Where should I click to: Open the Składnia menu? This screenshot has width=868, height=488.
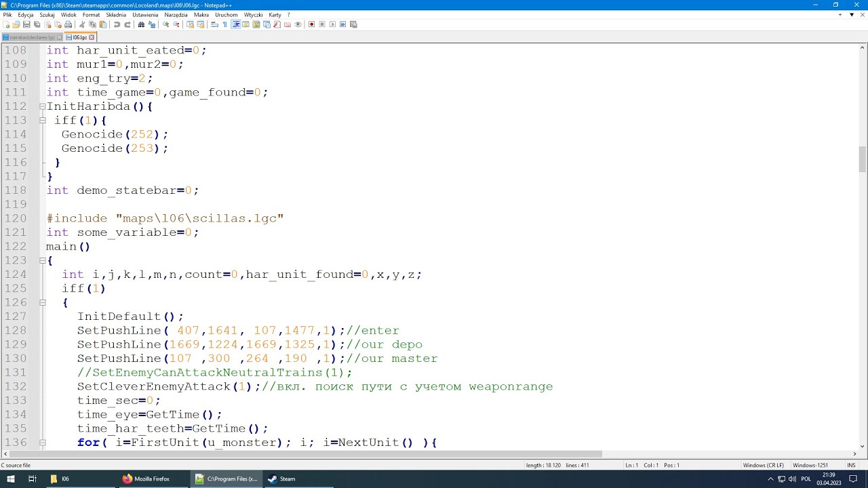pos(116,14)
